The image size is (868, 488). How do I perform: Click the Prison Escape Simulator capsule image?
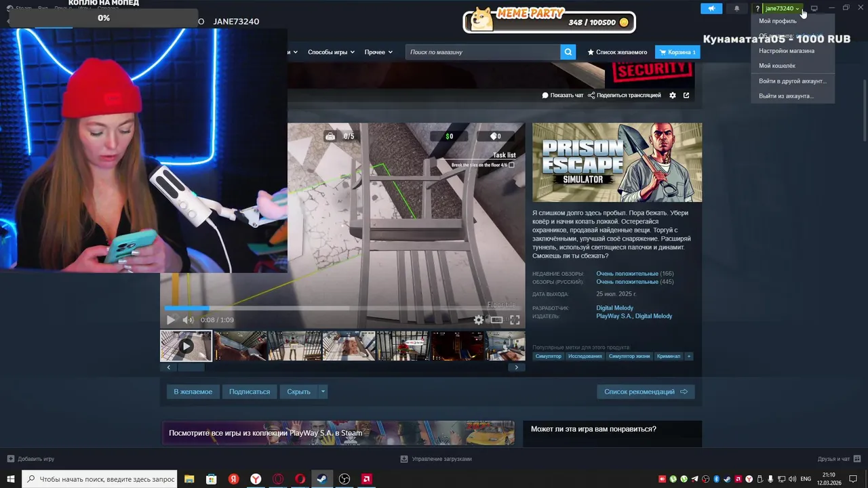point(617,162)
